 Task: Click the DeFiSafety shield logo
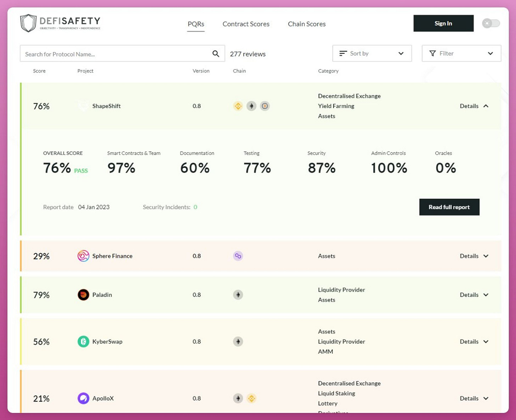(28, 23)
